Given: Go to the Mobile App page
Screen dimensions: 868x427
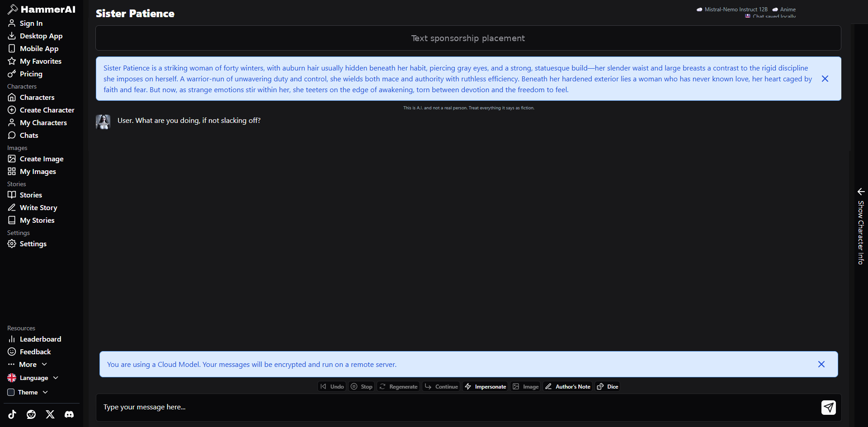Looking at the screenshot, I should click(33, 49).
